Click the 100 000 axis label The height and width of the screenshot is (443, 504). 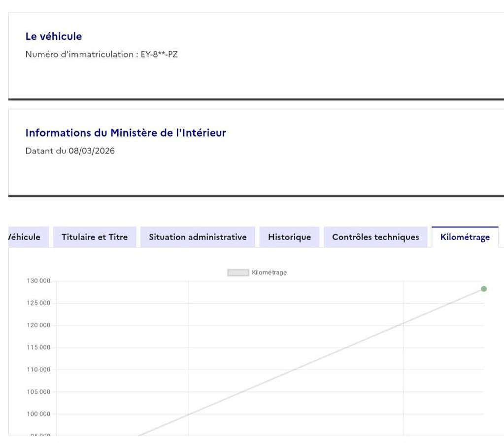click(38, 414)
